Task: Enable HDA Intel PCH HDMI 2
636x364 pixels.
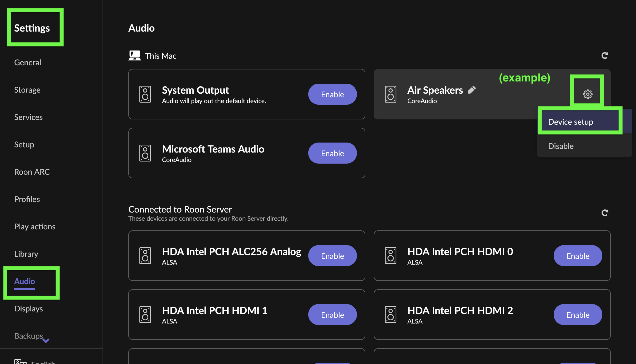Action: [578, 315]
